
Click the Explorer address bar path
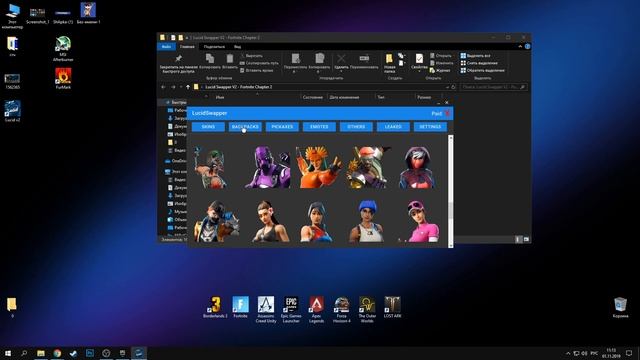(x=239, y=87)
